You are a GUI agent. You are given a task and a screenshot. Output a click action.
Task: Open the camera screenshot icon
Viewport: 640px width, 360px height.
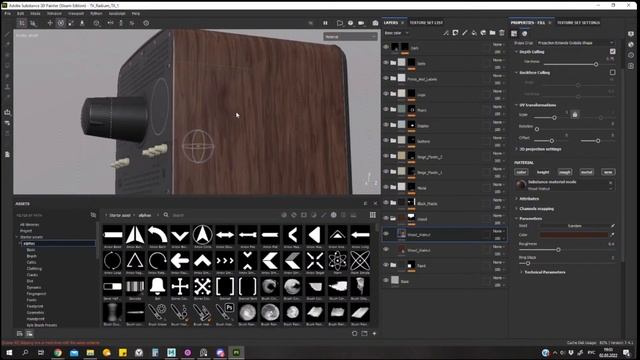click(x=375, y=23)
